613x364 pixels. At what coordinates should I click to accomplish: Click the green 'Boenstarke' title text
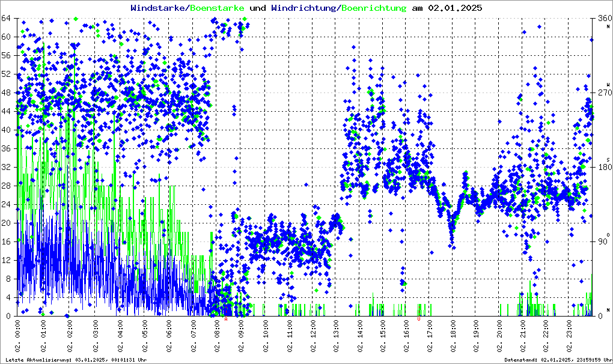[217, 8]
